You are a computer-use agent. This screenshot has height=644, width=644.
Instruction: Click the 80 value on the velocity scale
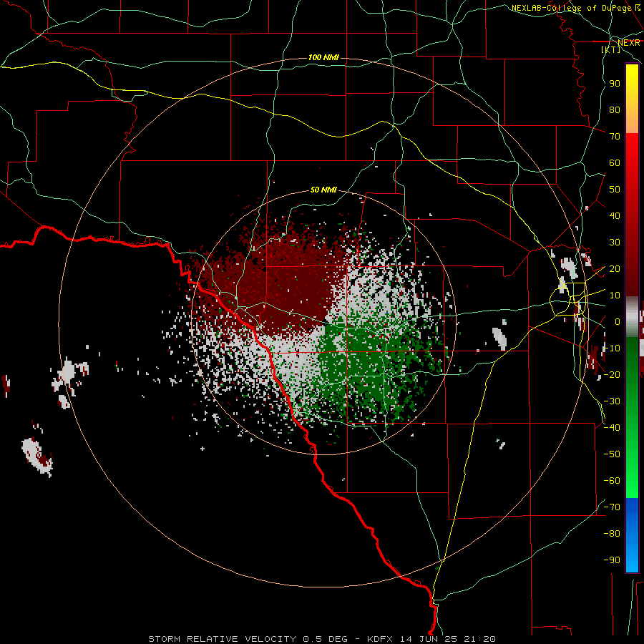(615, 109)
